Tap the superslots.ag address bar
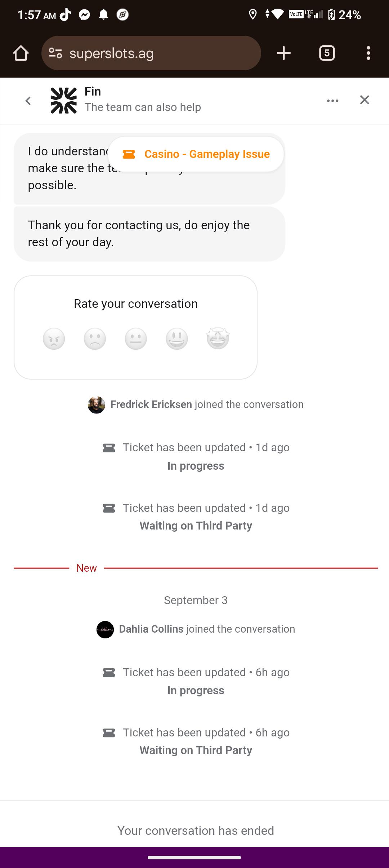 [x=158, y=53]
